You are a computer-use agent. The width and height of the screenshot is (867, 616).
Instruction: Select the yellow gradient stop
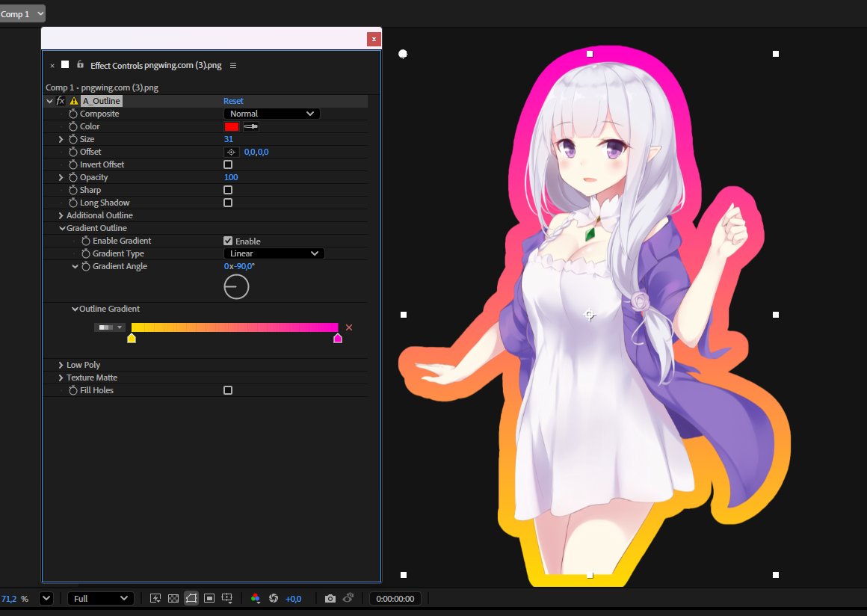tap(132, 339)
